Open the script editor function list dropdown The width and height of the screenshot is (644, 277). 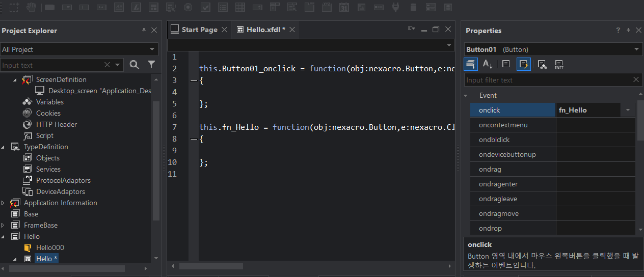tap(449, 45)
